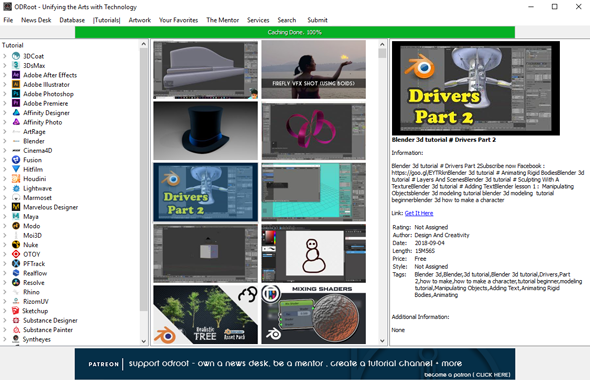Open the pink ribbon loops thumbnail
The width and height of the screenshot is (590, 380).
313,131
